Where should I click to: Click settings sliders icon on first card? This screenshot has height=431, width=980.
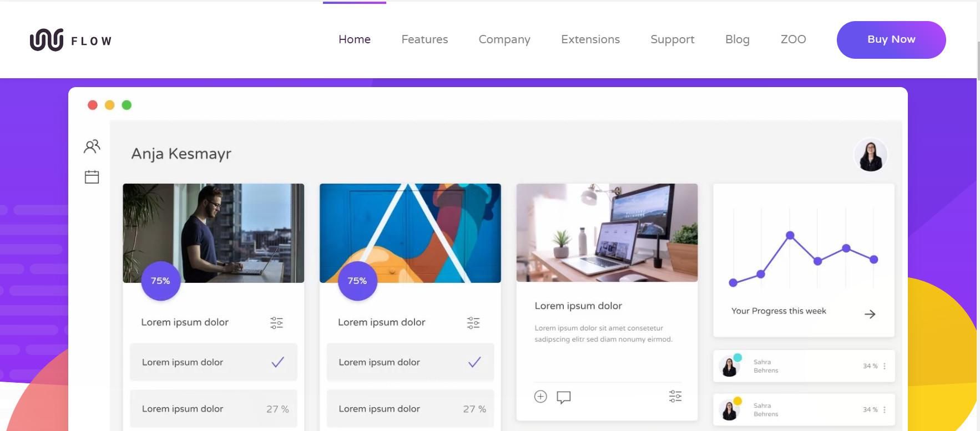[x=276, y=323]
